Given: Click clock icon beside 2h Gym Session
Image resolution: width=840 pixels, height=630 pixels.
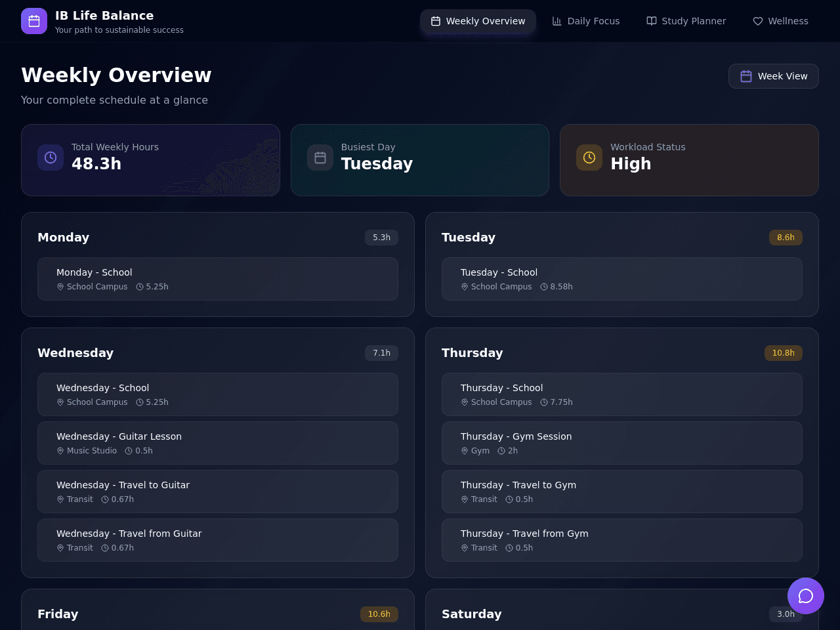Looking at the screenshot, I should point(501,451).
